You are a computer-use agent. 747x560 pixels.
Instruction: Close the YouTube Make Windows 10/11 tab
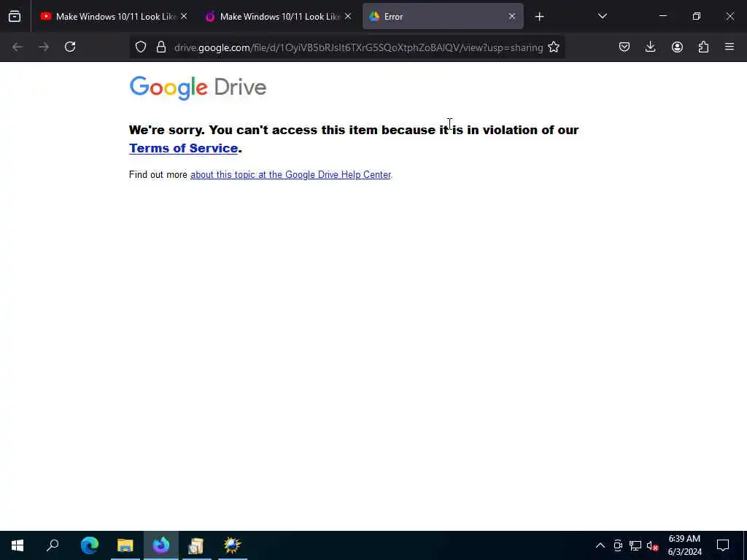(184, 17)
